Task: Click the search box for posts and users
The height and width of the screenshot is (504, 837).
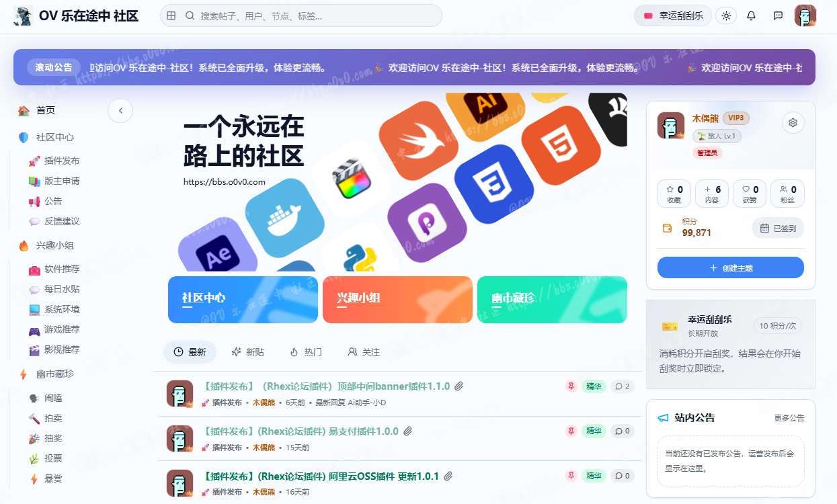Action: (301, 15)
